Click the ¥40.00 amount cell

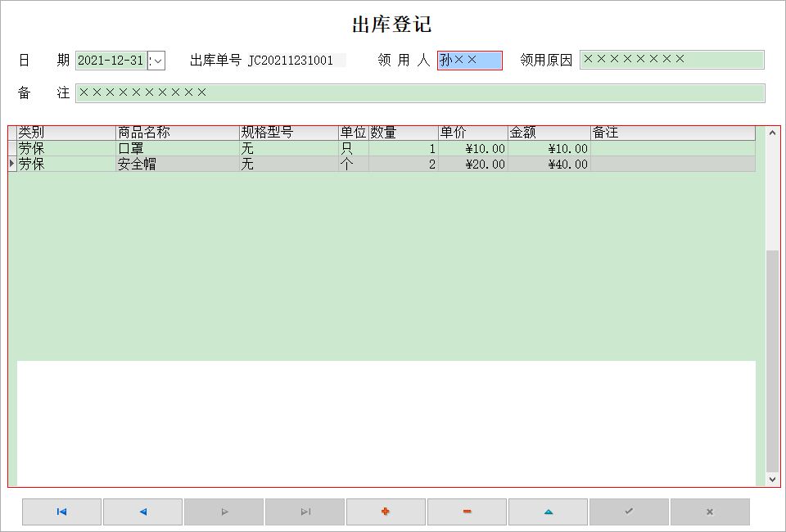[549, 165]
